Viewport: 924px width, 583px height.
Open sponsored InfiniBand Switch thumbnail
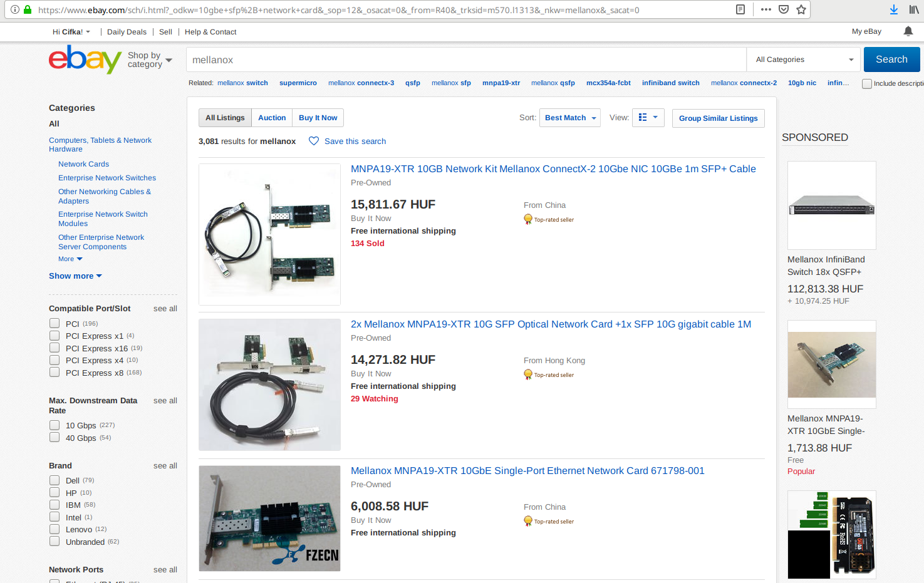tap(831, 205)
